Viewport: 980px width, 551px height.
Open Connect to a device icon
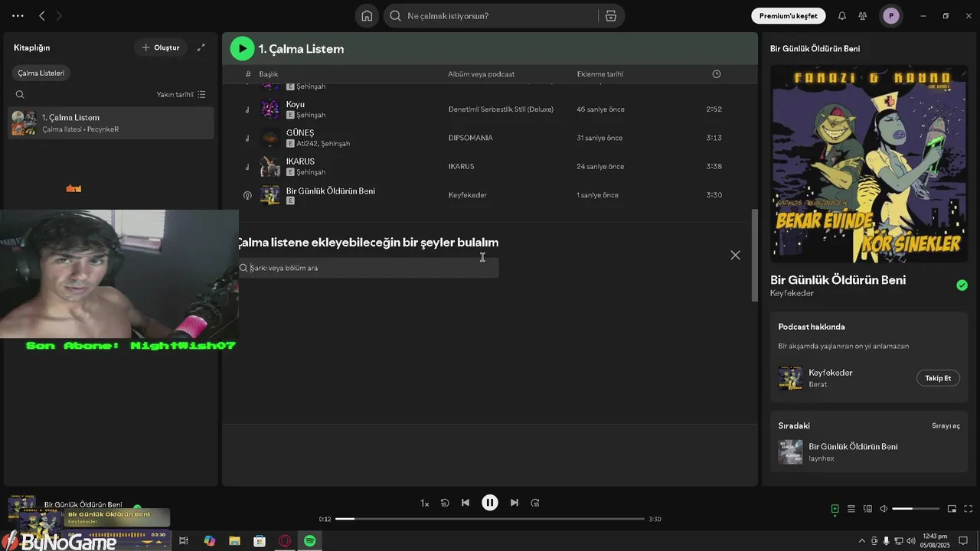click(867, 509)
